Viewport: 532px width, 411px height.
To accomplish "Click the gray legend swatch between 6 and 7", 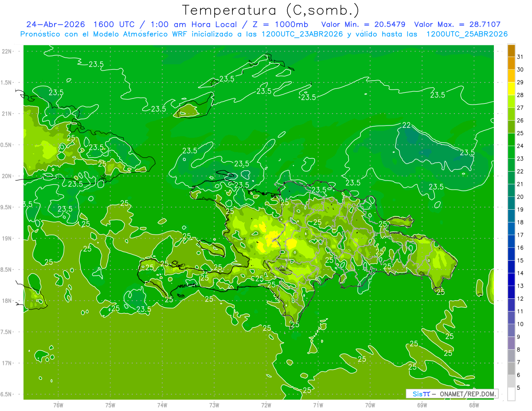I will point(511,368).
